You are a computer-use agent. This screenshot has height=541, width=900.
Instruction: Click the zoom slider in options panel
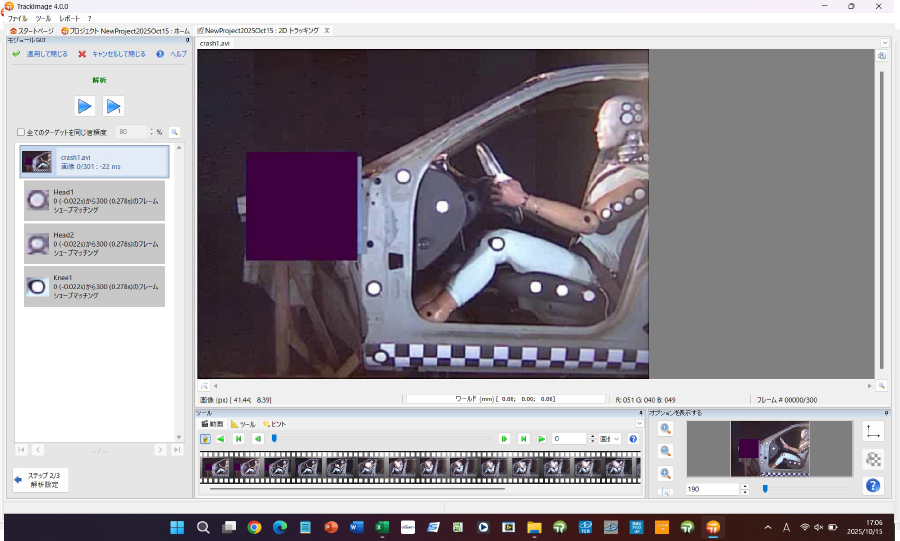click(x=765, y=489)
